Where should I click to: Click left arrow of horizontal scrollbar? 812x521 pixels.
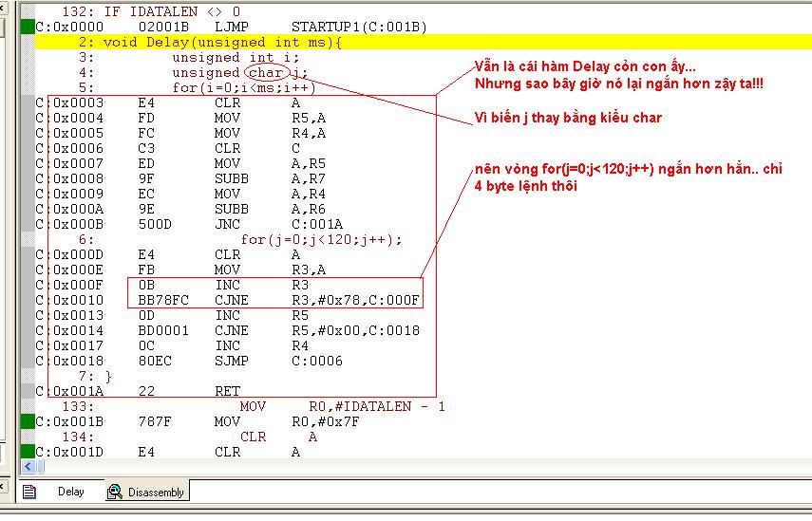(28, 467)
